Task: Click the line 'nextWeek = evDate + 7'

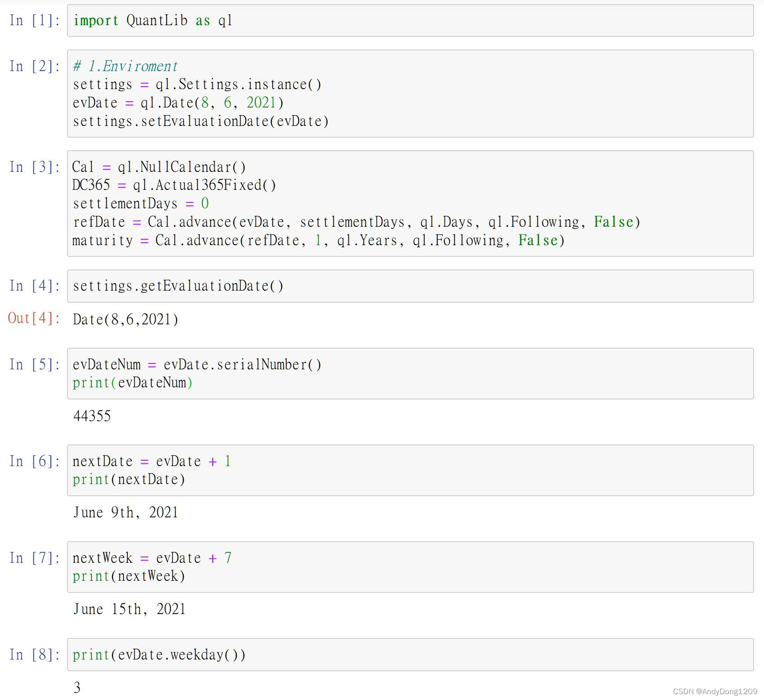Action: pyautogui.click(x=152, y=558)
